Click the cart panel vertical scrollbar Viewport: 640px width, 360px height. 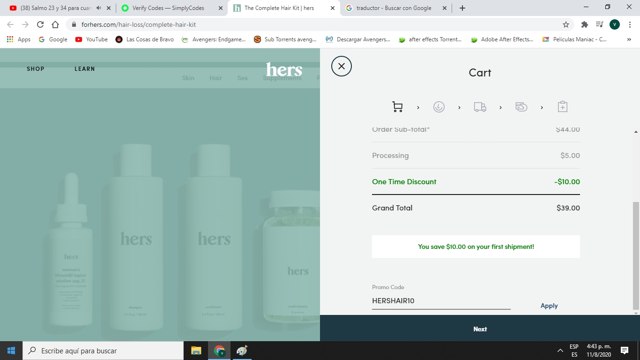636,256
